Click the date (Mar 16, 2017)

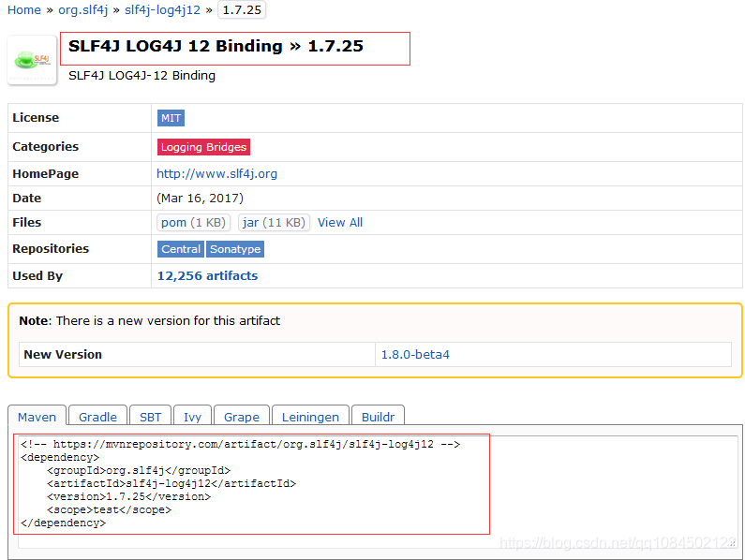[200, 199]
